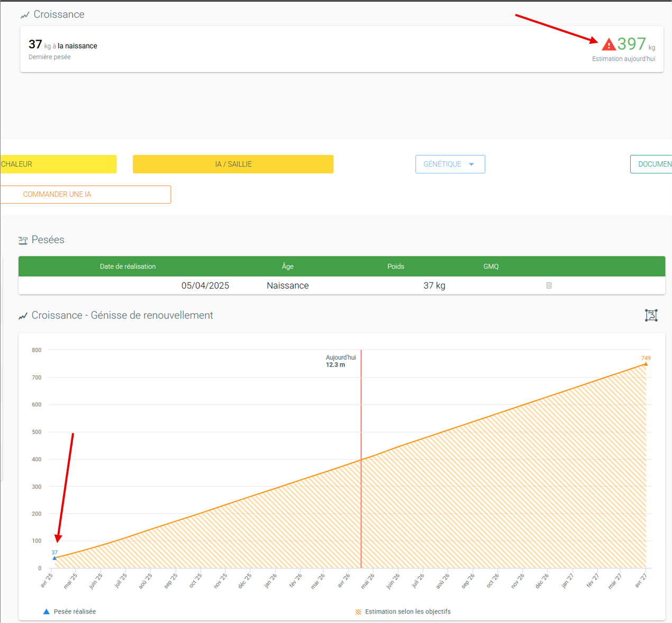Click the IA / SAILLIE button
Screen dimensions: 672x623
(x=233, y=164)
